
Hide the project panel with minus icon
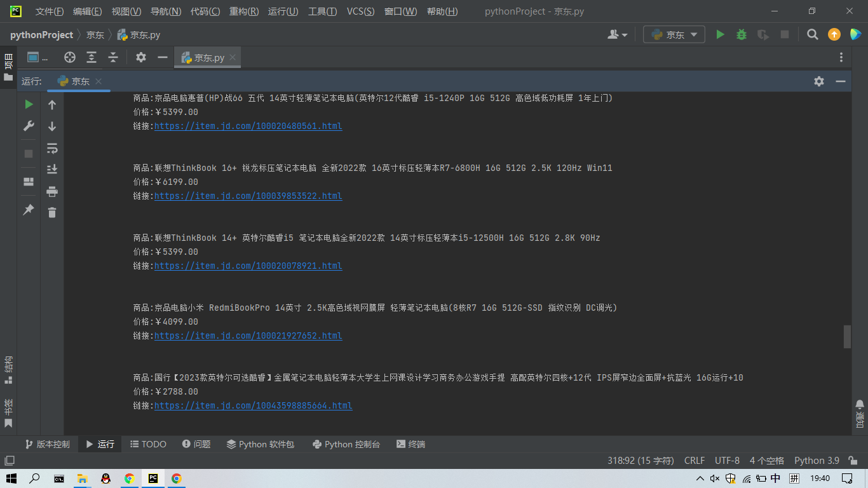click(x=163, y=57)
